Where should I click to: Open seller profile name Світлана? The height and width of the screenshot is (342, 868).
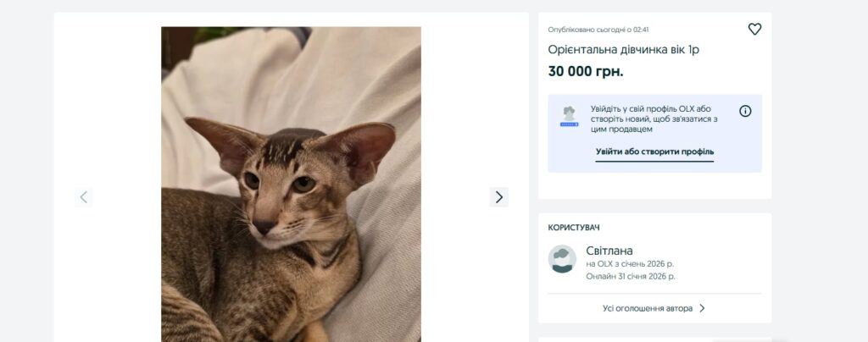click(609, 251)
